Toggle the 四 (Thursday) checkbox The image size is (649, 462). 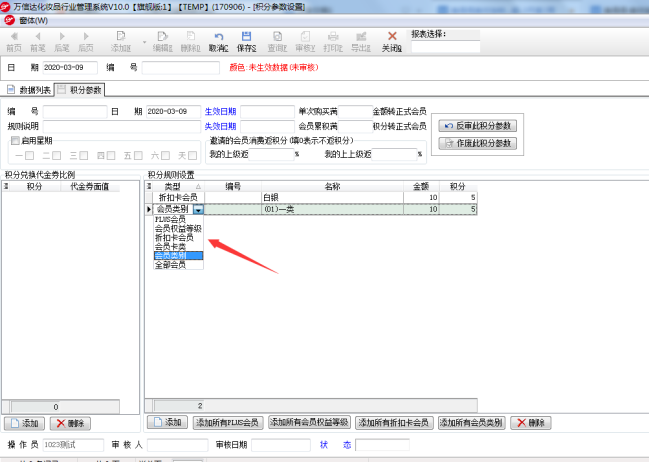pyautogui.click(x=111, y=156)
